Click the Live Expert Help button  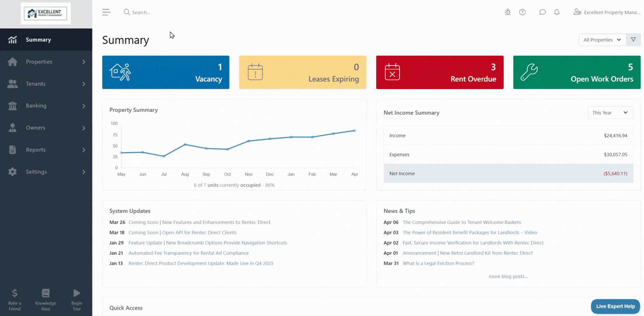pyautogui.click(x=615, y=306)
